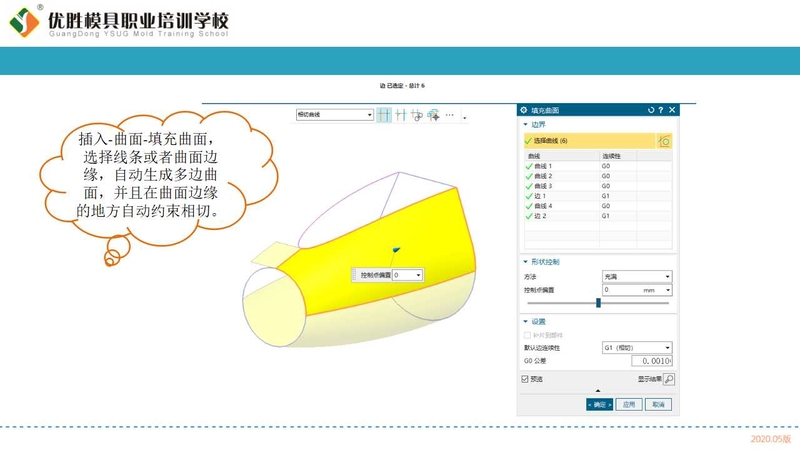Click the on-screen 控制点偏置 value box

point(404,275)
